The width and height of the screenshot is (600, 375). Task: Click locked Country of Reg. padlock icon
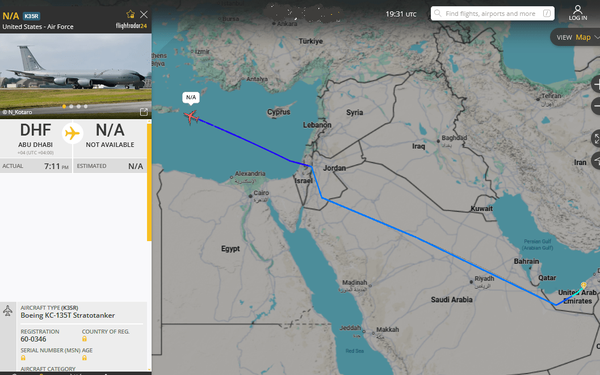point(84,339)
